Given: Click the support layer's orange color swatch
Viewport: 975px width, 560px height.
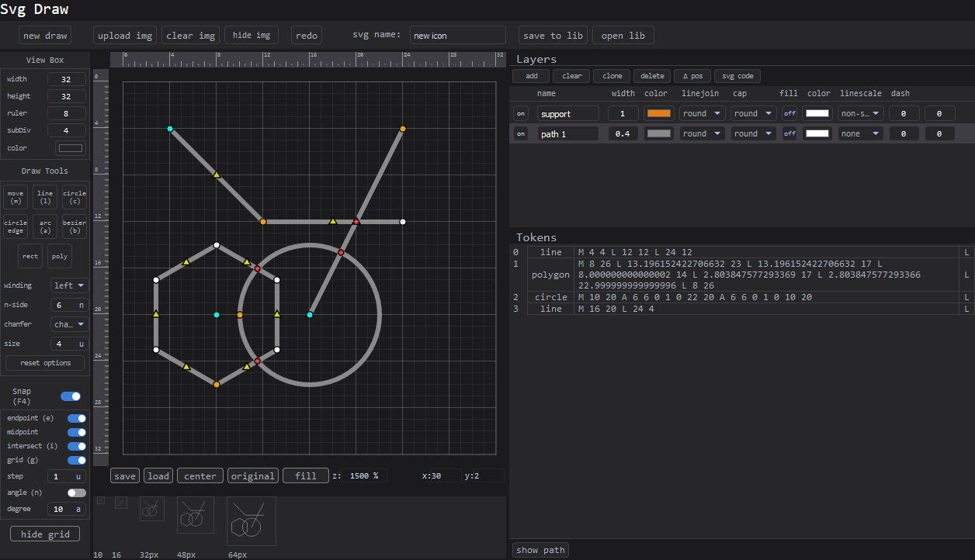Looking at the screenshot, I should [x=659, y=112].
